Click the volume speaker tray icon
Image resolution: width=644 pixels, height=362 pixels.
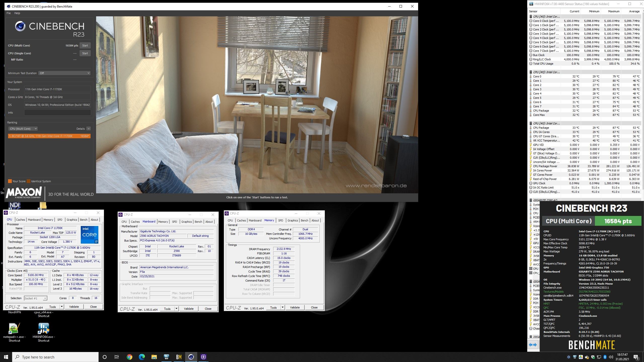(611, 357)
